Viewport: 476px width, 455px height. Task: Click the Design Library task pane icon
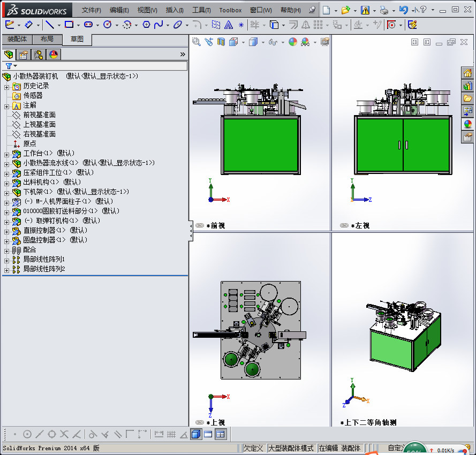tap(468, 86)
